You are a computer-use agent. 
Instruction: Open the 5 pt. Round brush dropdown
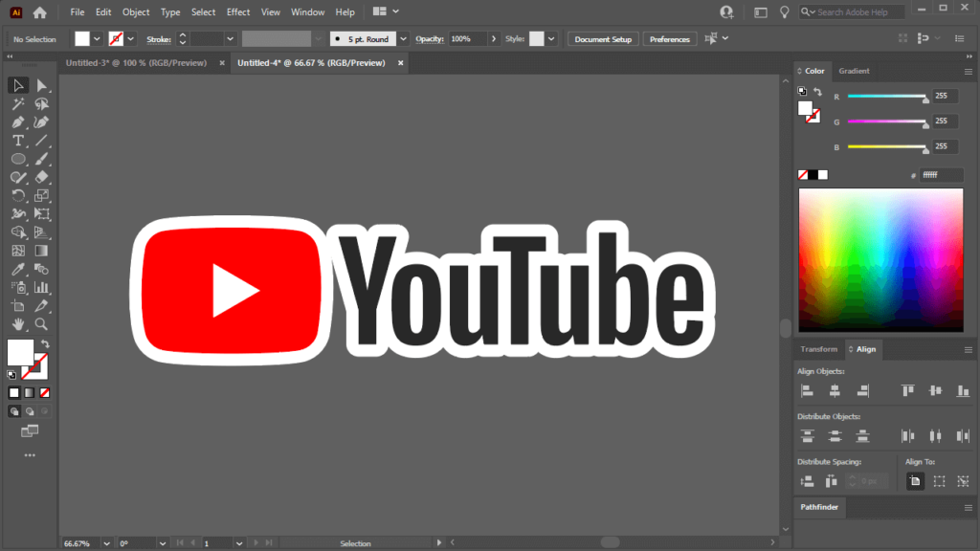click(x=402, y=38)
